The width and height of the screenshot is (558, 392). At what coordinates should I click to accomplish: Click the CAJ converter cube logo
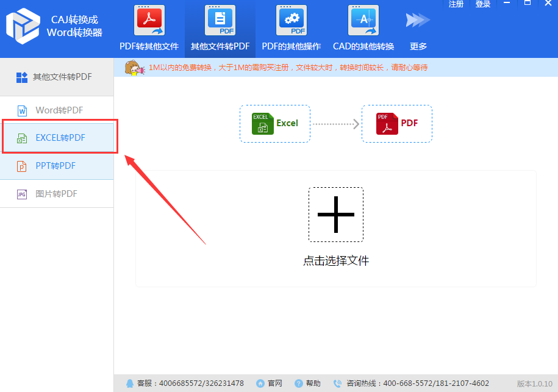point(23,26)
